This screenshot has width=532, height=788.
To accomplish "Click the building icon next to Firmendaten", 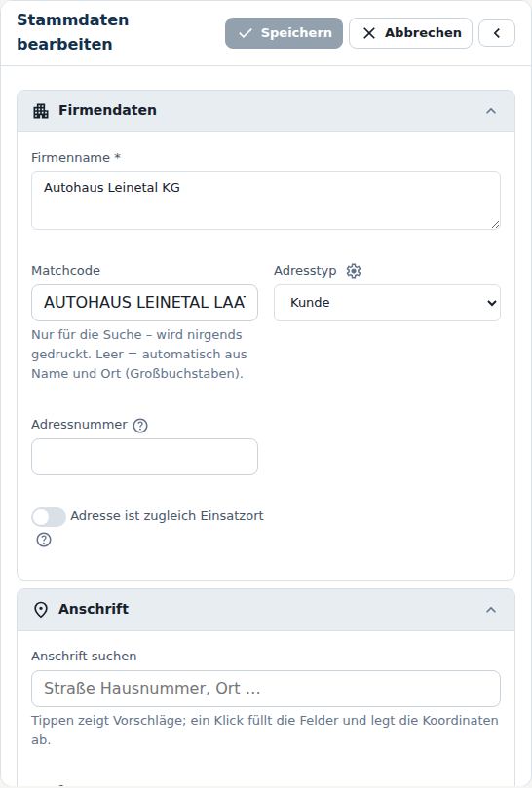I will pos(41,111).
